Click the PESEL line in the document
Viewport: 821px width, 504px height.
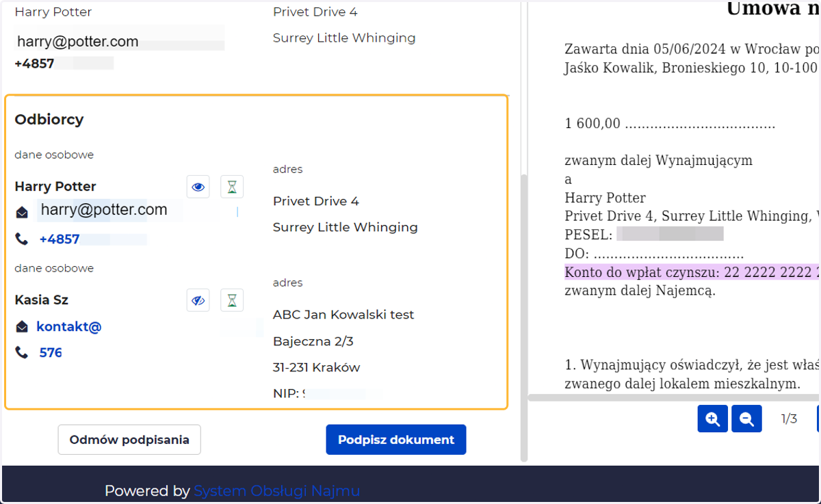[644, 235]
